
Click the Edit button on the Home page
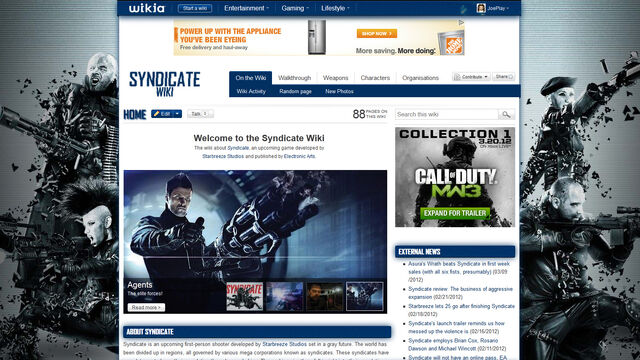(162, 114)
